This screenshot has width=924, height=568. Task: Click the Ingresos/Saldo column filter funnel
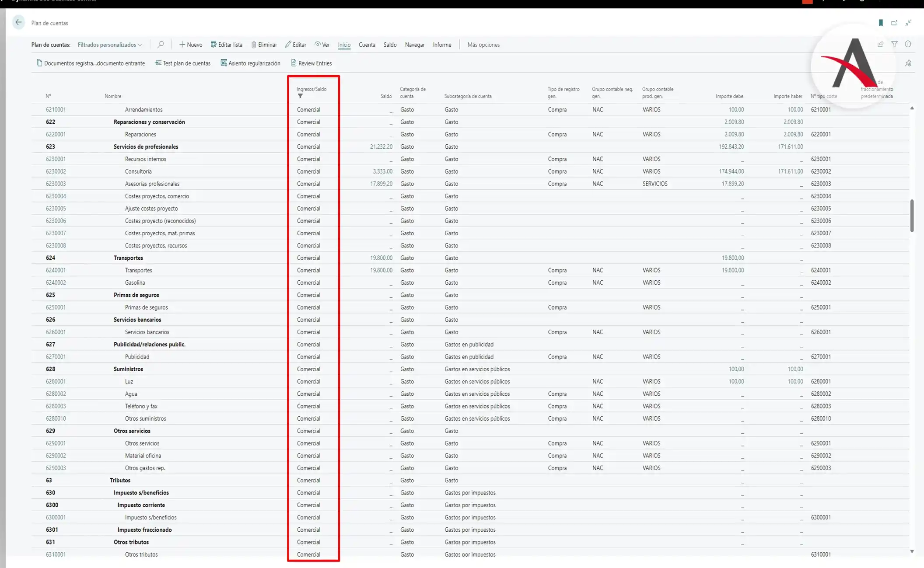tap(300, 96)
